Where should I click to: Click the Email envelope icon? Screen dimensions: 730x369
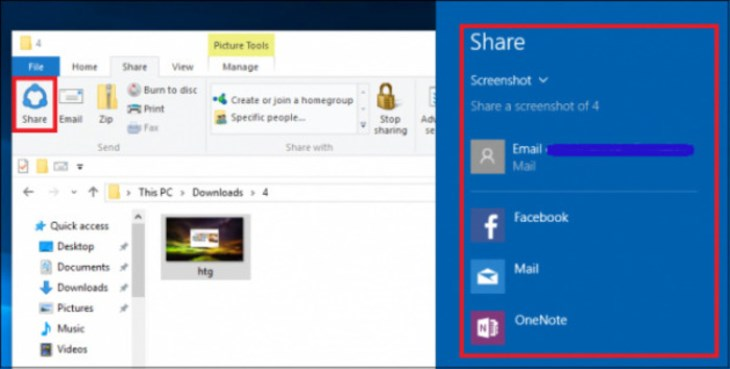click(x=71, y=97)
